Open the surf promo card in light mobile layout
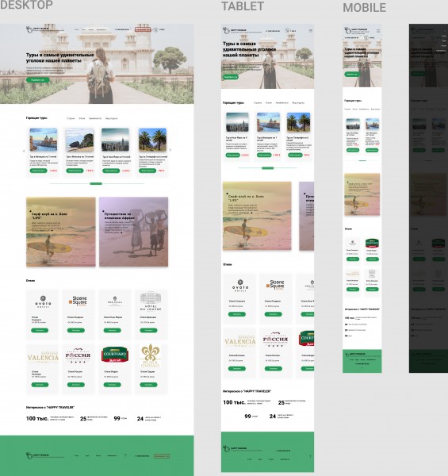 click(x=362, y=194)
